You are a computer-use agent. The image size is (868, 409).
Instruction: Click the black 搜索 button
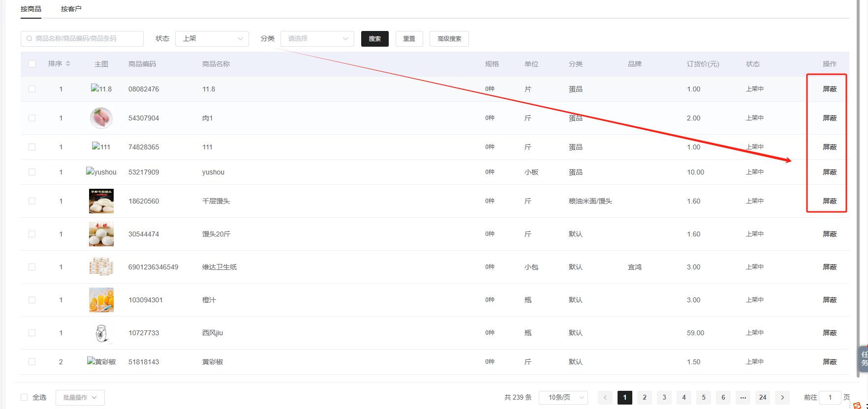tap(375, 39)
